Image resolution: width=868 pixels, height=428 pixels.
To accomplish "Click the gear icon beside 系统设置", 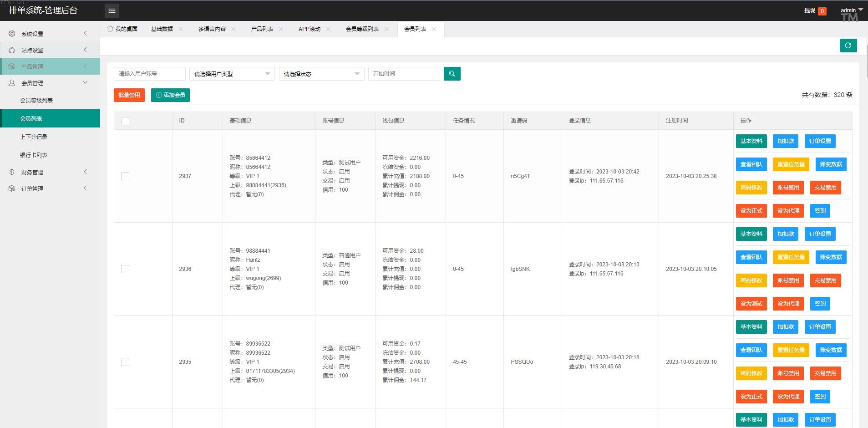I will coord(12,34).
